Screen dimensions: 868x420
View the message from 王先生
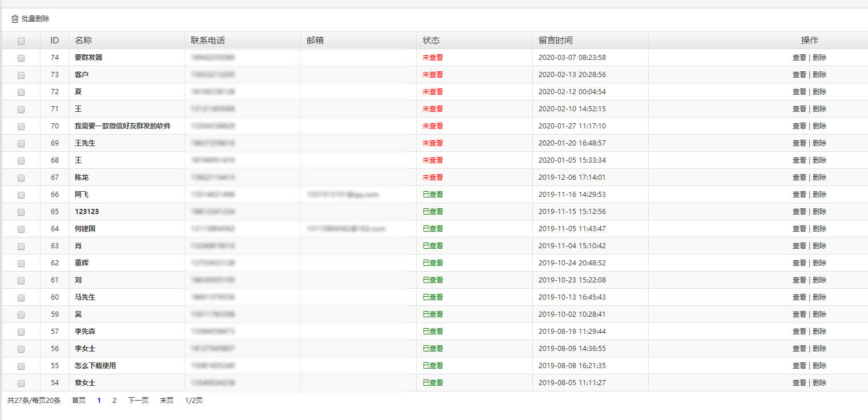799,143
